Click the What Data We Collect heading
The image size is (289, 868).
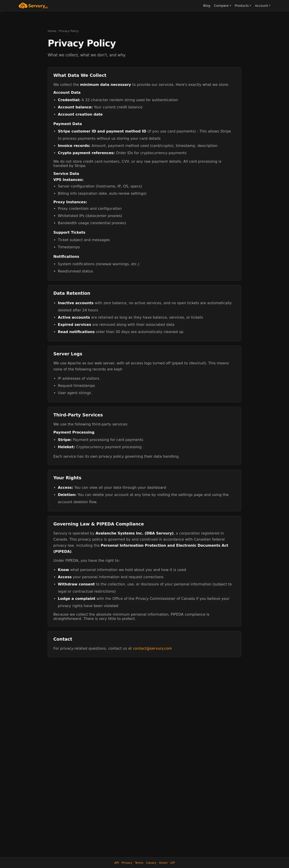coord(80,75)
